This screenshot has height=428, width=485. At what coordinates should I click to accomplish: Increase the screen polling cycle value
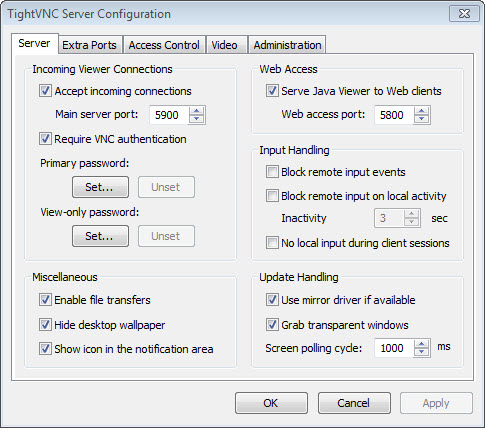422,344
